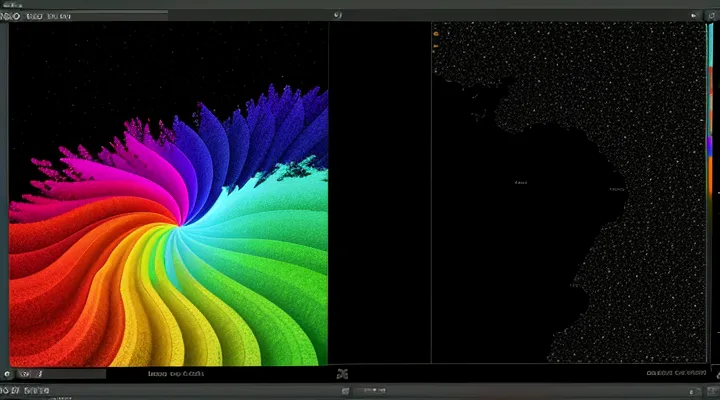The height and width of the screenshot is (400, 720).
Task: Click the second circular icon in the top toolbar
Action: coord(14,16)
